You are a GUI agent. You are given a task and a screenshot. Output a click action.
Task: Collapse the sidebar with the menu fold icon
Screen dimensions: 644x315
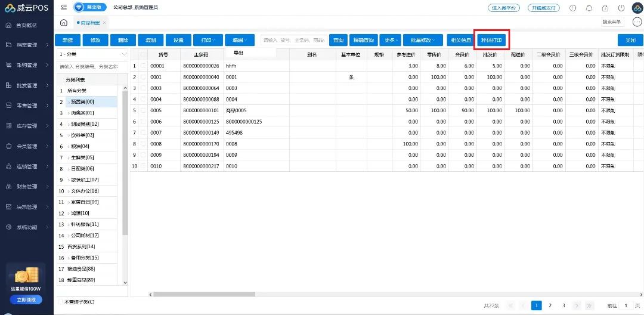tap(64, 8)
